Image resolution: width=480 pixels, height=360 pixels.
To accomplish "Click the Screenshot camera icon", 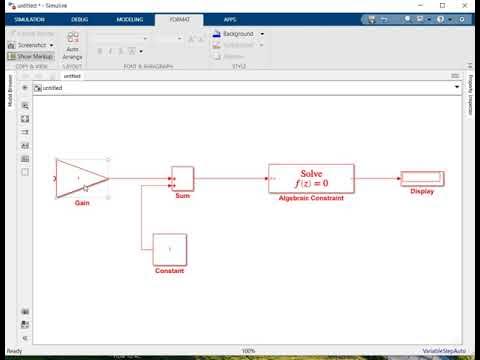I will pyautogui.click(x=12, y=45).
